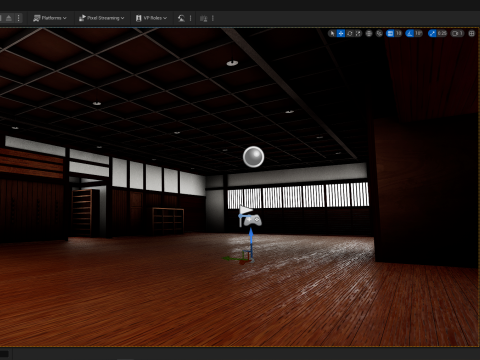The width and height of the screenshot is (480, 360).
Task: Select the gamepad Player Start icon
Action: coord(254,220)
